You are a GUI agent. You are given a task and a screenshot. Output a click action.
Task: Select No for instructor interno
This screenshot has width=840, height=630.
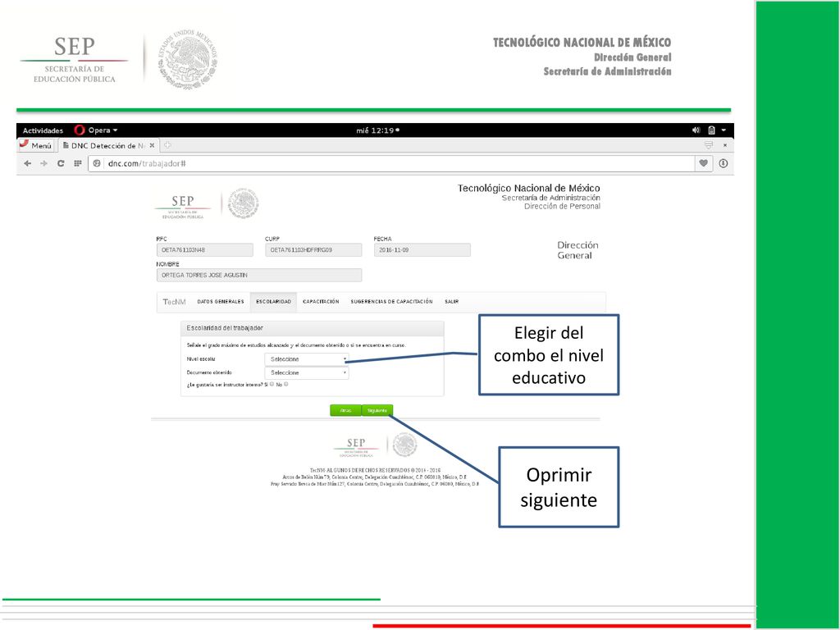click(x=286, y=384)
